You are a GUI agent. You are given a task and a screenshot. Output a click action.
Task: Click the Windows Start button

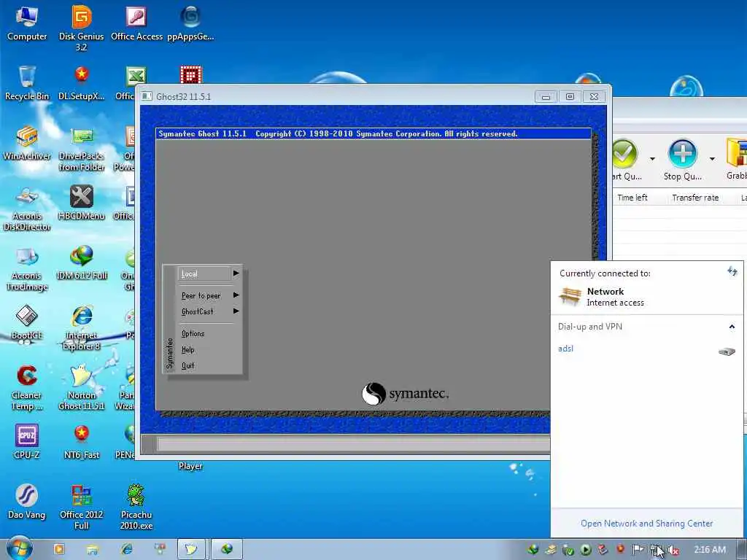pyautogui.click(x=20, y=548)
